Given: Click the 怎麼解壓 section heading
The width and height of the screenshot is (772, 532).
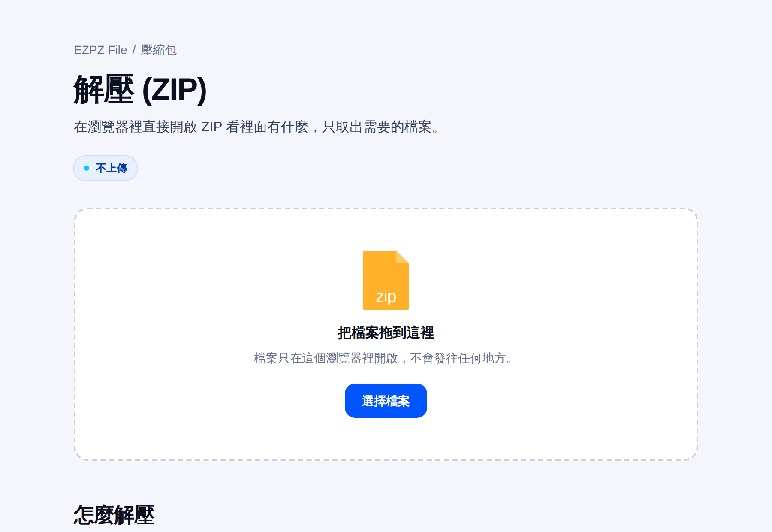Looking at the screenshot, I should (114, 515).
